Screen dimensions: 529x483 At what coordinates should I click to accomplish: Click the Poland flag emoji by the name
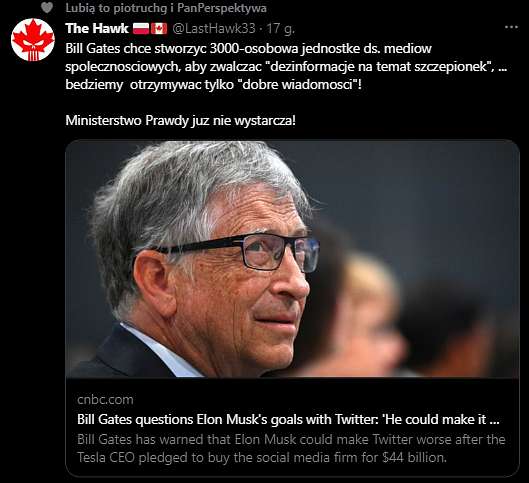[141, 29]
